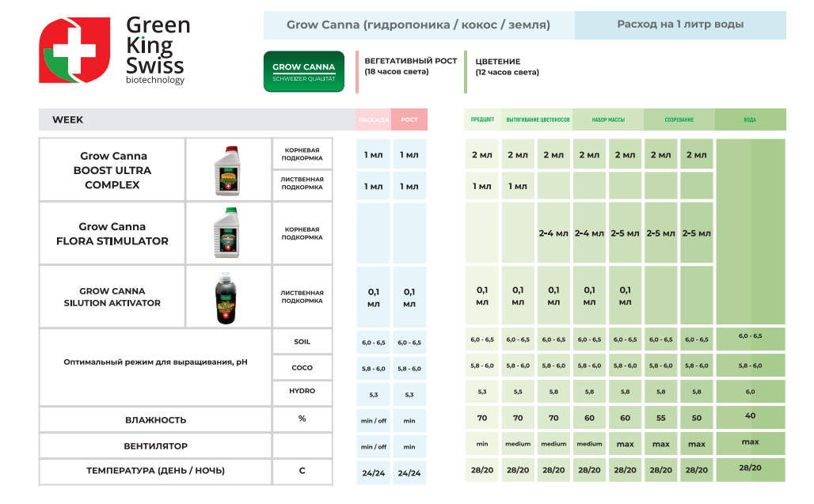Select the РОСТ column header
Screen dimensions: 814x504
click(409, 119)
